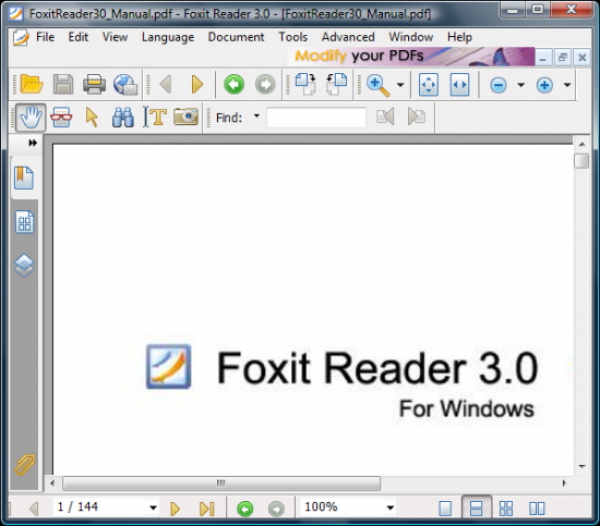Switch to single page layout

tap(446, 508)
